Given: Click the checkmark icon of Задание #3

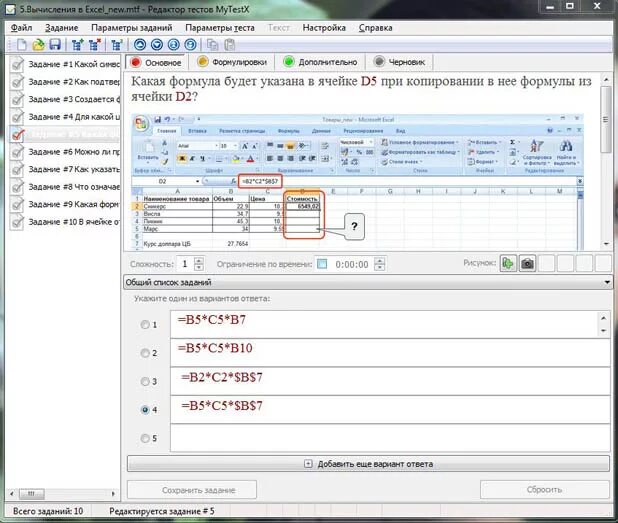Looking at the screenshot, I should coord(17,99).
